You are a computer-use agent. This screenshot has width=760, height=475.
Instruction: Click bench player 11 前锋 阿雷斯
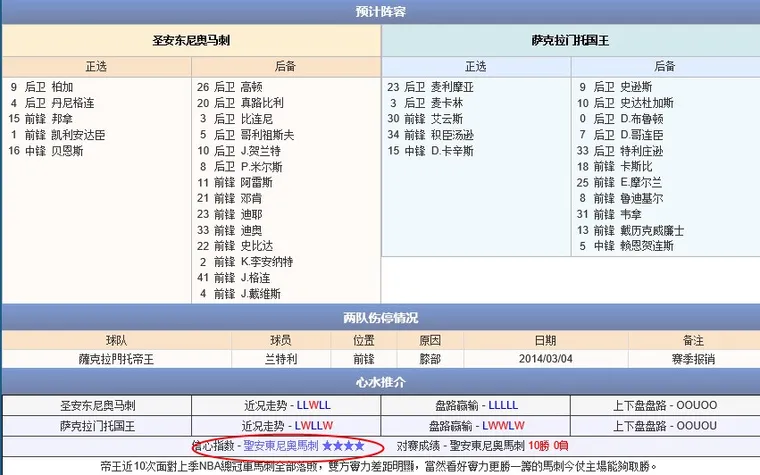point(235,183)
